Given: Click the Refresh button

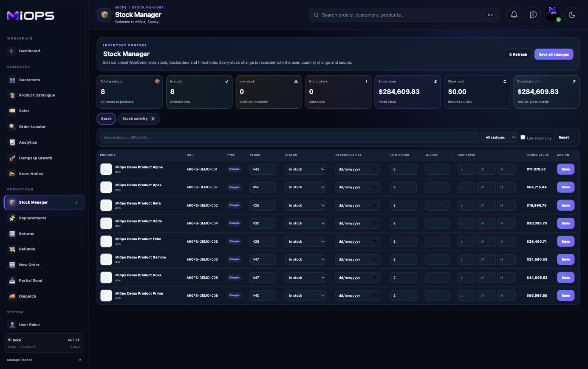Looking at the screenshot, I should coord(518,54).
